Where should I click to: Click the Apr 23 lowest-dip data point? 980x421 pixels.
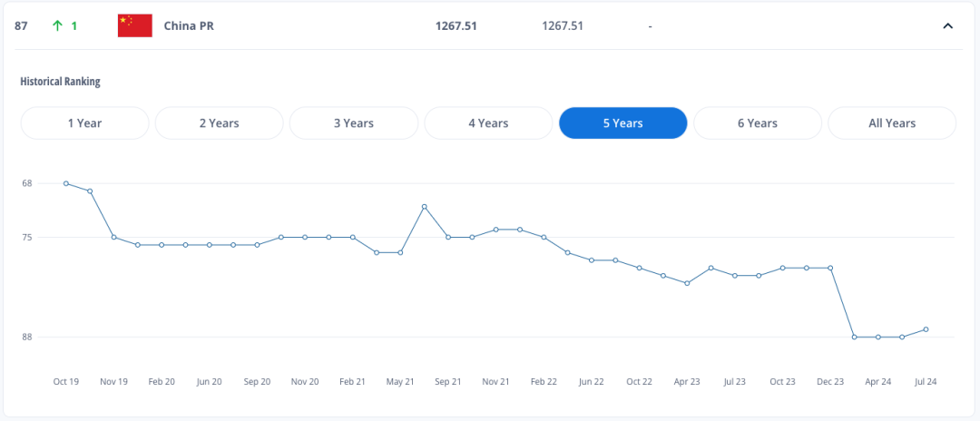click(687, 284)
